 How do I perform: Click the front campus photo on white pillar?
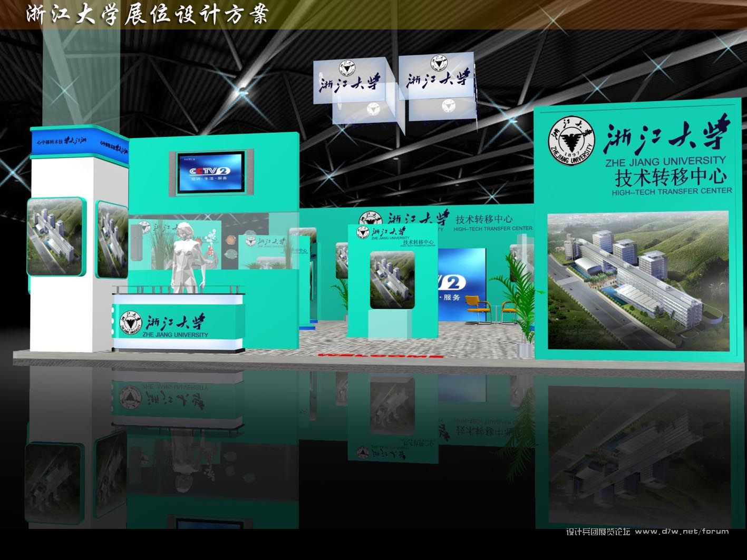click(55, 237)
